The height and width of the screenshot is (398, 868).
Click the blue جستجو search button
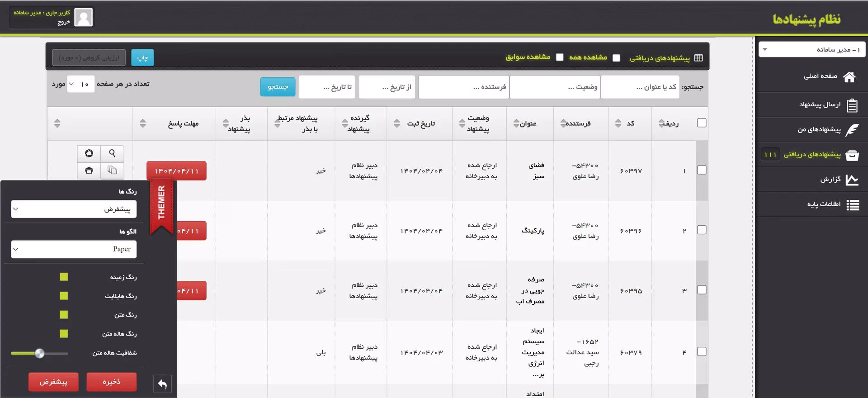[278, 87]
